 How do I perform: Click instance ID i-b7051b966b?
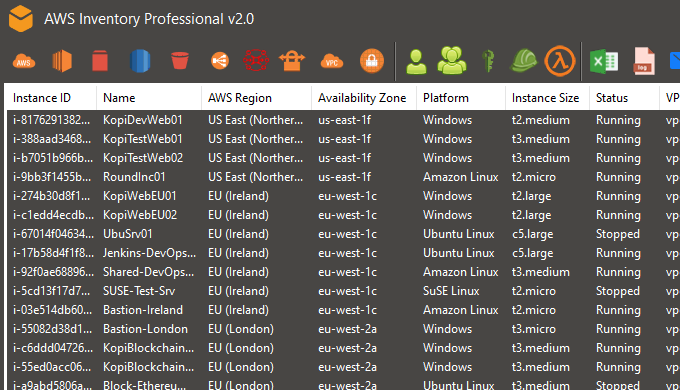pyautogui.click(x=53, y=158)
